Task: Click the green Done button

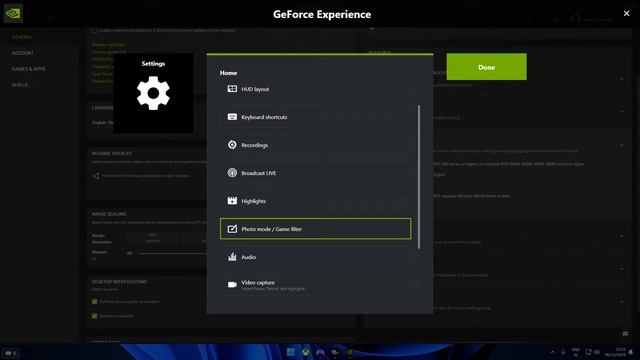Action: (x=486, y=67)
